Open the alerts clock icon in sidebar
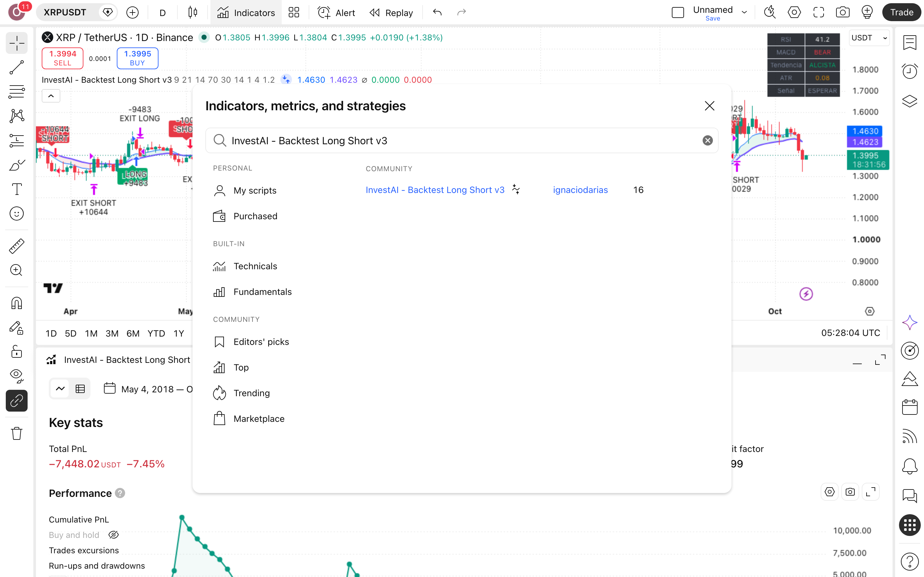This screenshot has width=924, height=577. (x=910, y=71)
